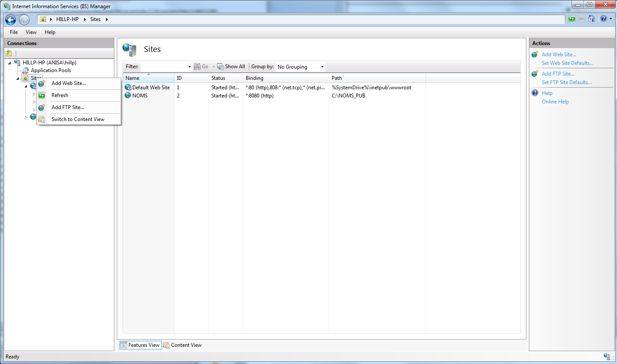Switch to the Content View tab at the bottom

pos(182,345)
